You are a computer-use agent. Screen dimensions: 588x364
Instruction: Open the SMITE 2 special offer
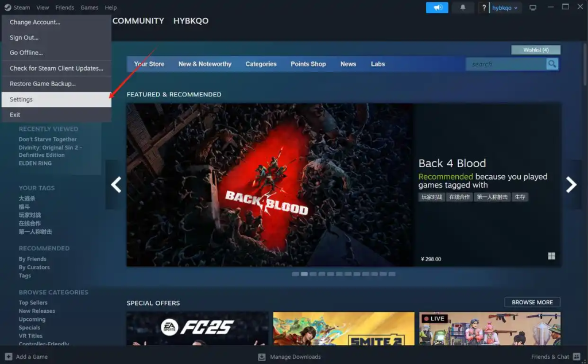pyautogui.click(x=344, y=328)
